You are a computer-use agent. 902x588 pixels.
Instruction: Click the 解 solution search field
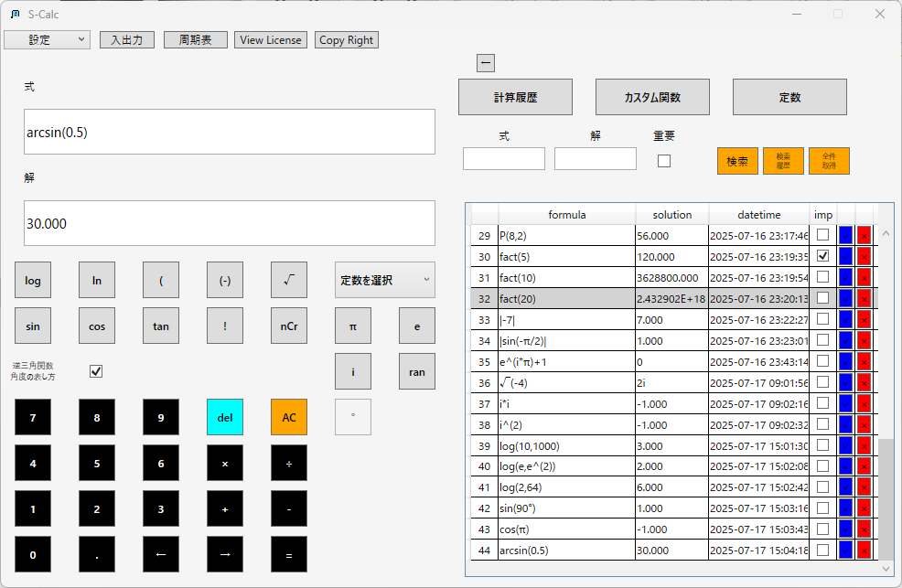[596, 158]
